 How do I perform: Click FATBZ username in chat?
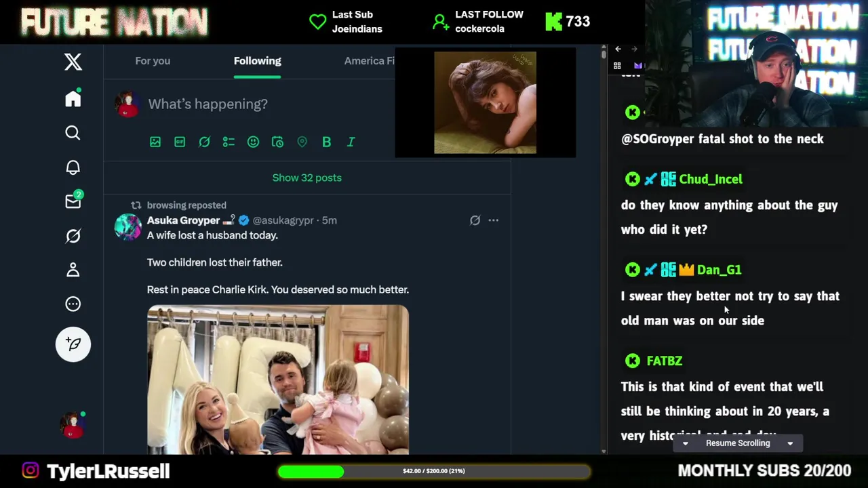pyautogui.click(x=665, y=361)
